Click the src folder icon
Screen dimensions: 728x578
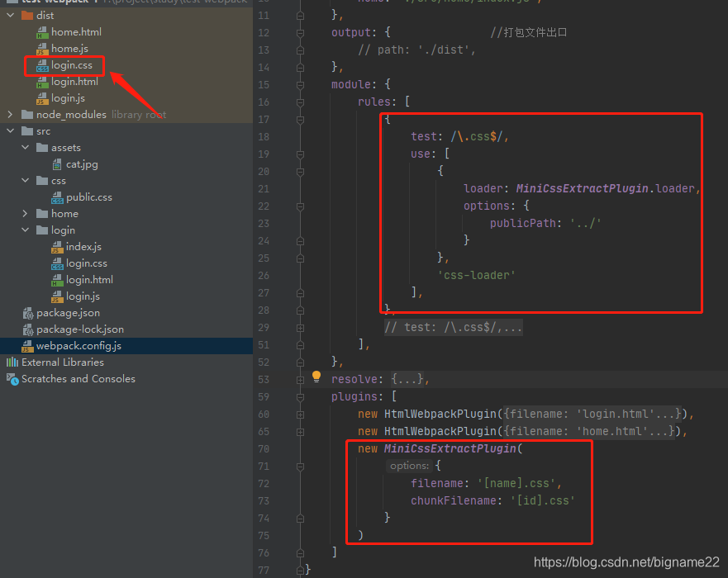(27, 130)
